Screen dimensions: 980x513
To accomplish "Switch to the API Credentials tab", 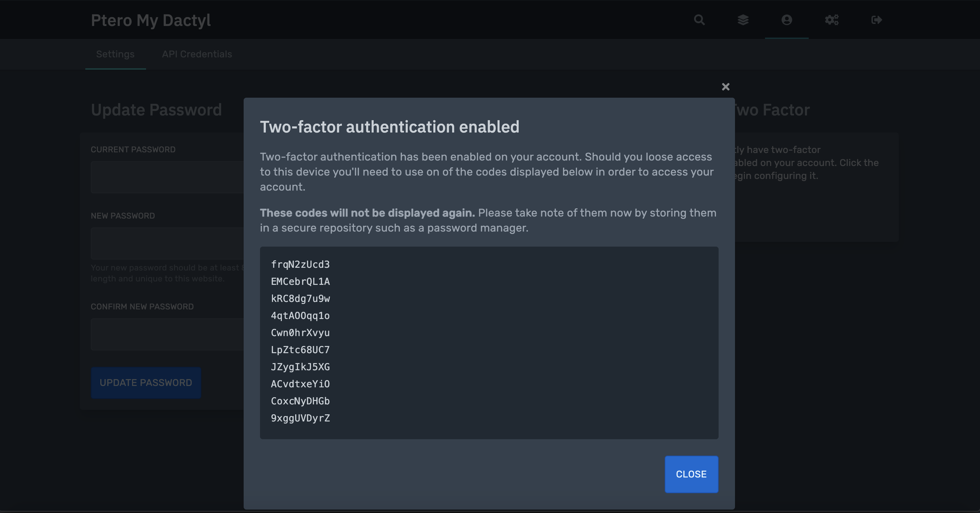I will [197, 54].
